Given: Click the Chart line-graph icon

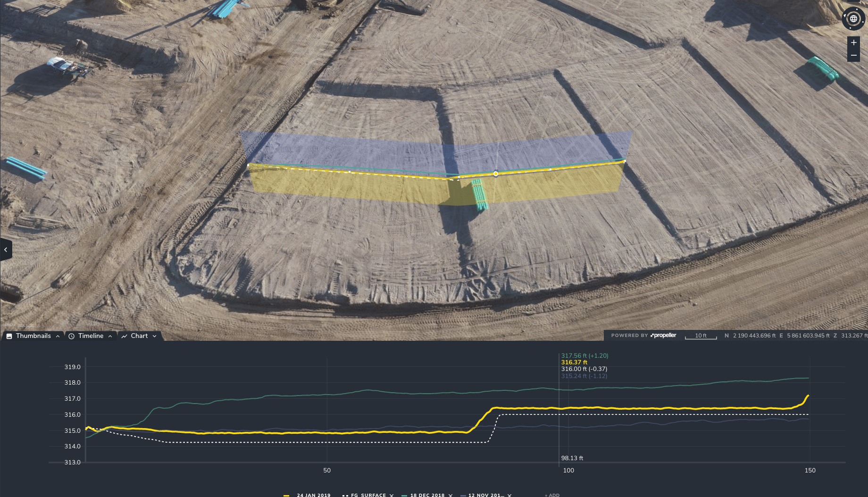Looking at the screenshot, I should click(125, 337).
